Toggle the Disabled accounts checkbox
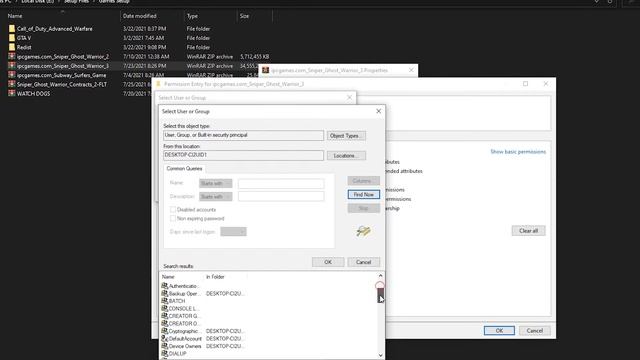 (x=173, y=209)
